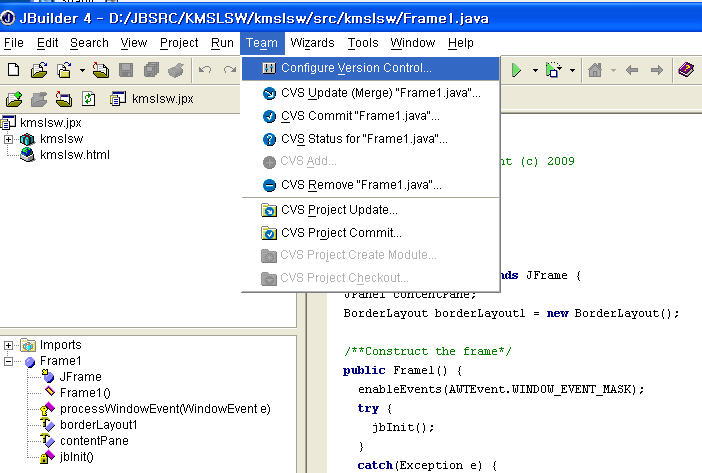This screenshot has width=702, height=473.
Task: Click the Undo arrow icon
Action: point(205,70)
